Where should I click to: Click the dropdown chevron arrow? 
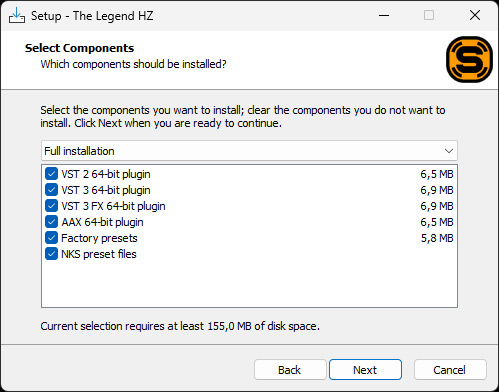[x=449, y=151]
